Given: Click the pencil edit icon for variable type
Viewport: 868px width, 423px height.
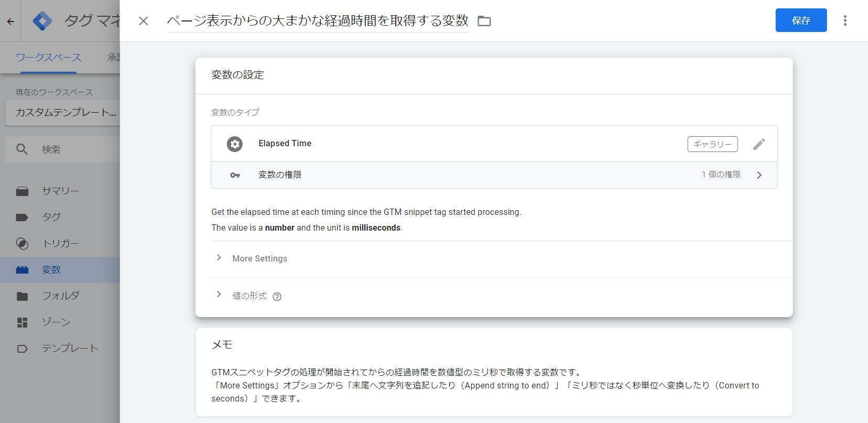Looking at the screenshot, I should click(x=759, y=144).
